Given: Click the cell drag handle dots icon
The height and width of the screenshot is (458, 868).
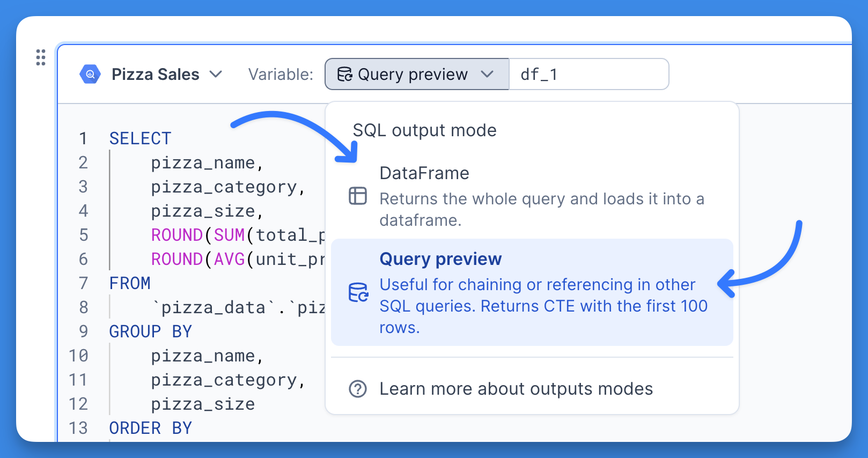Looking at the screenshot, I should [x=41, y=57].
